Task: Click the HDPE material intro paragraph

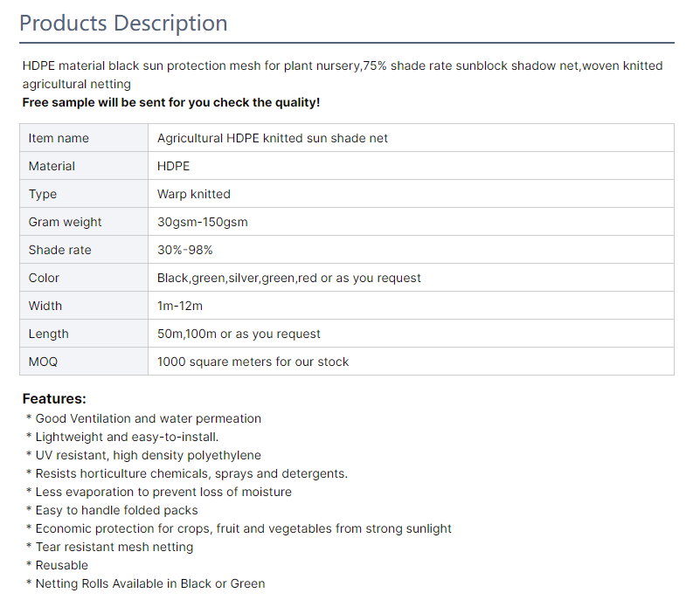Action: [x=342, y=74]
